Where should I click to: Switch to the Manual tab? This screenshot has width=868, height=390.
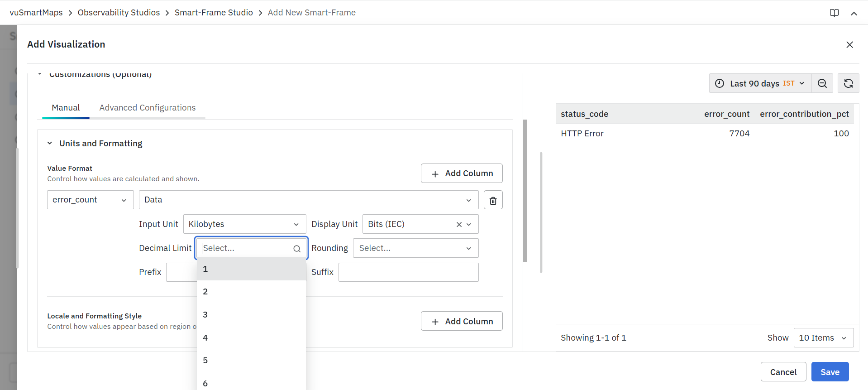[66, 108]
